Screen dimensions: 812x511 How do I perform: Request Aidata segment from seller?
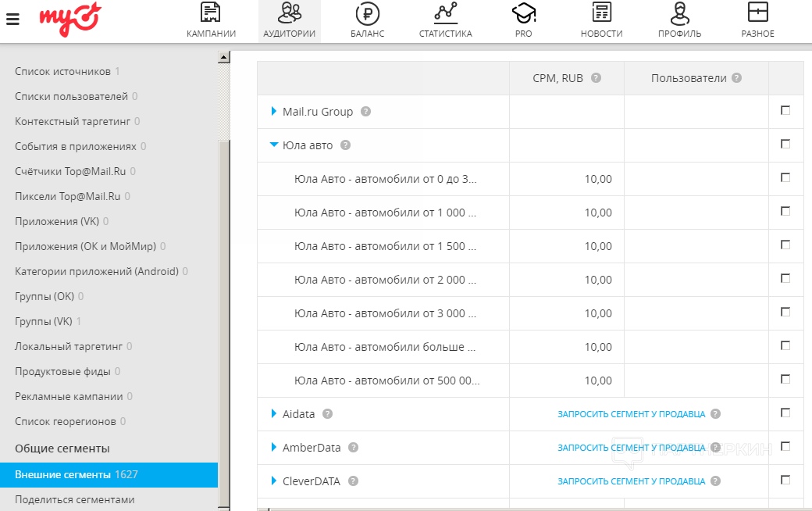point(632,414)
